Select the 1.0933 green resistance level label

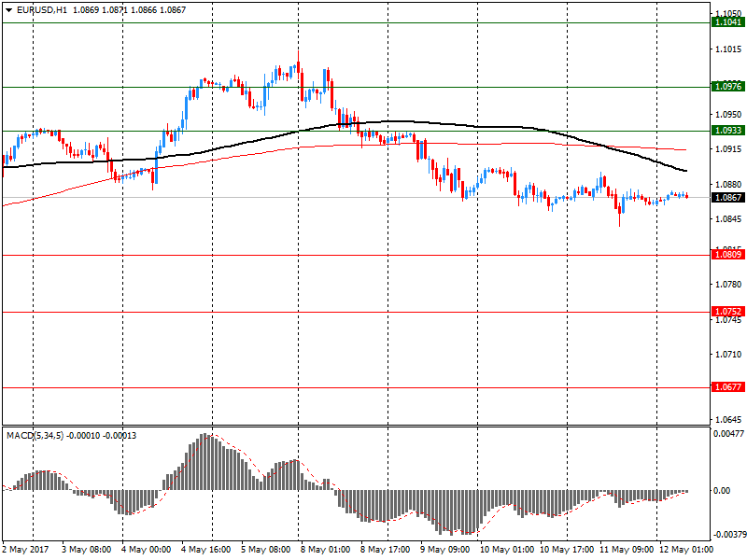[x=728, y=131]
